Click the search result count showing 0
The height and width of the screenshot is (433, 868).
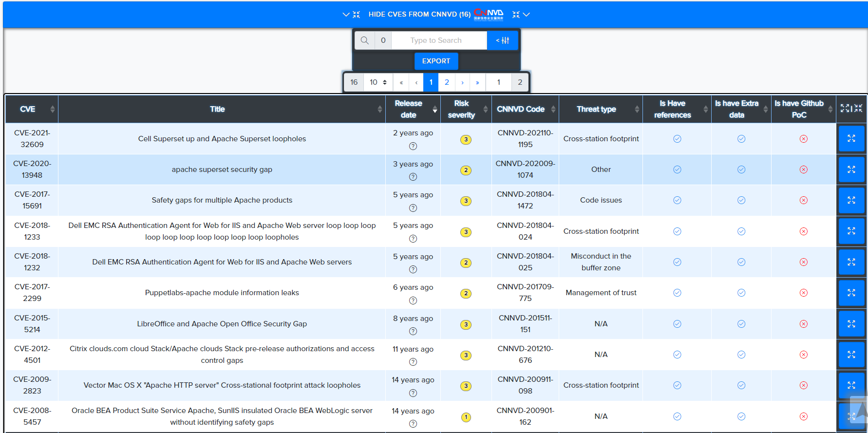coord(383,40)
